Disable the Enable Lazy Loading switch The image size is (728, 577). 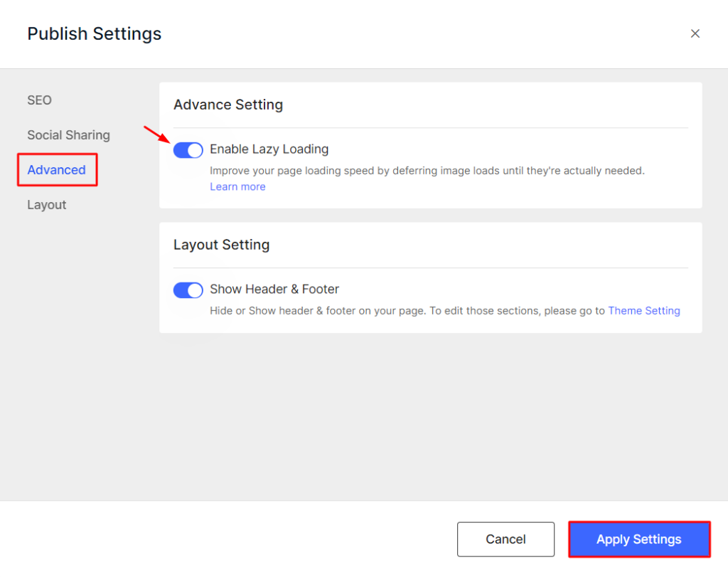click(188, 149)
